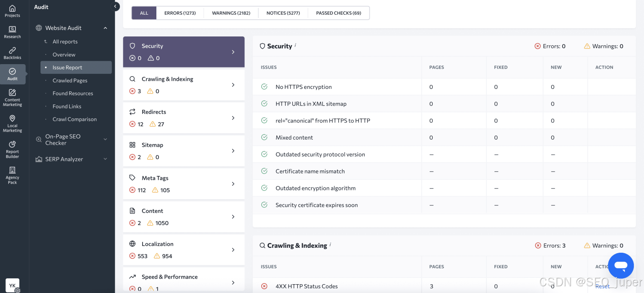Open All reports in the Audit menu
Viewport: 644px width, 293px height.
tap(65, 41)
